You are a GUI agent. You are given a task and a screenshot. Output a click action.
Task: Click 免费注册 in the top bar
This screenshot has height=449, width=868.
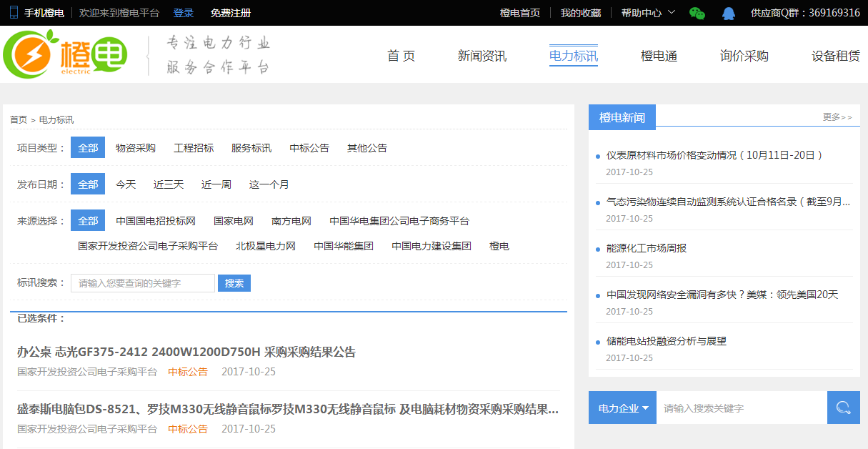tap(231, 13)
